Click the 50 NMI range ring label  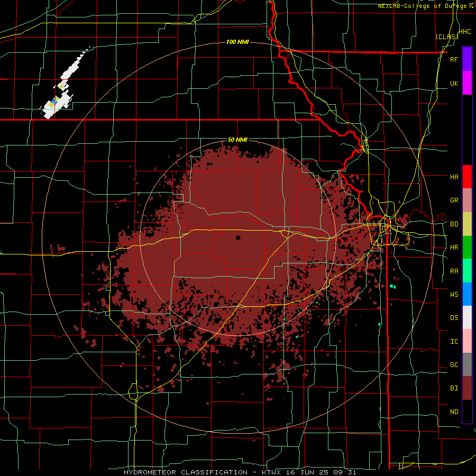237,140
